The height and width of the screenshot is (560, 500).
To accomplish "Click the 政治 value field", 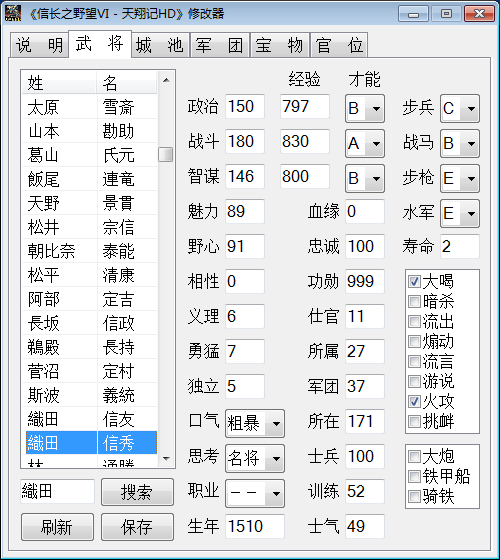I will pyautogui.click(x=245, y=106).
